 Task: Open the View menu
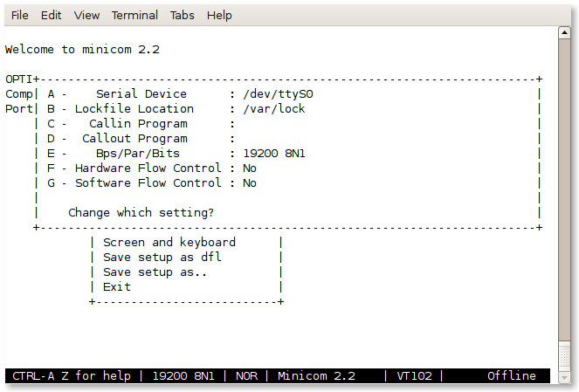86,15
